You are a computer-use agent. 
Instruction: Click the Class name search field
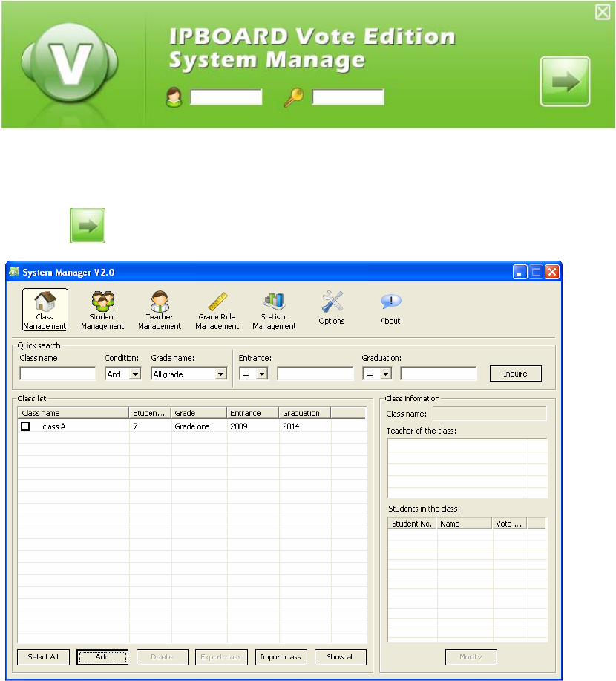(58, 374)
